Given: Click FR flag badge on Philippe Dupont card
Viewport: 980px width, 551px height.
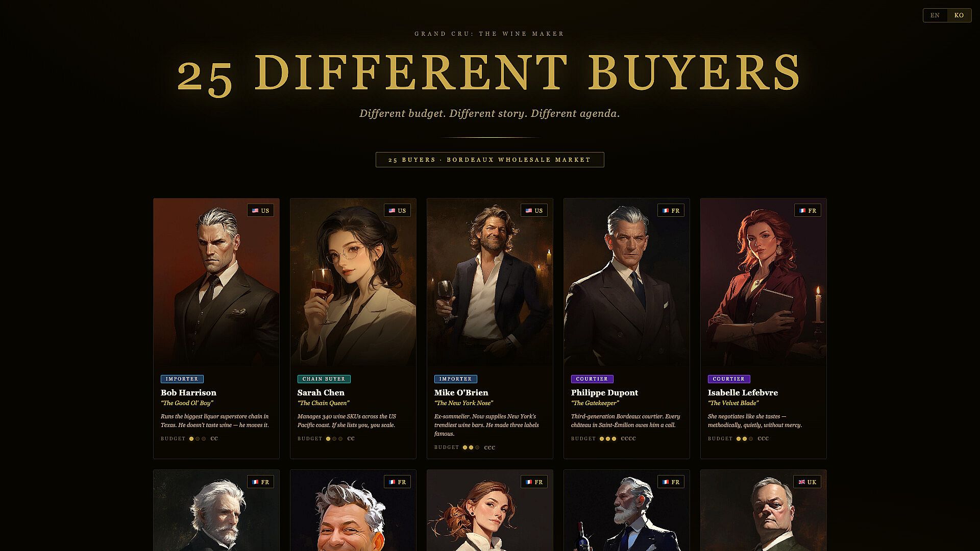Looking at the screenshot, I should pos(671,211).
